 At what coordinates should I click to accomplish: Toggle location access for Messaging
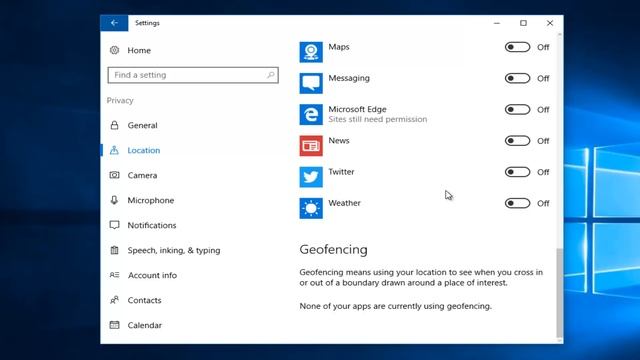coord(517,78)
